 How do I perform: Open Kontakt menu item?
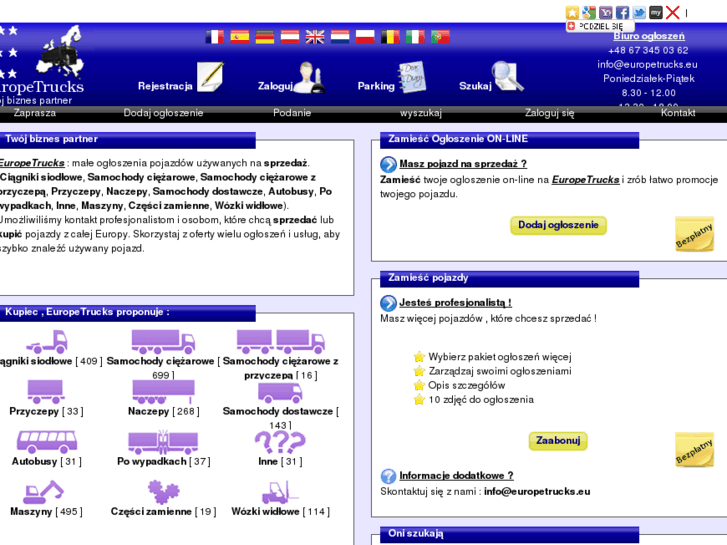pyautogui.click(x=678, y=113)
